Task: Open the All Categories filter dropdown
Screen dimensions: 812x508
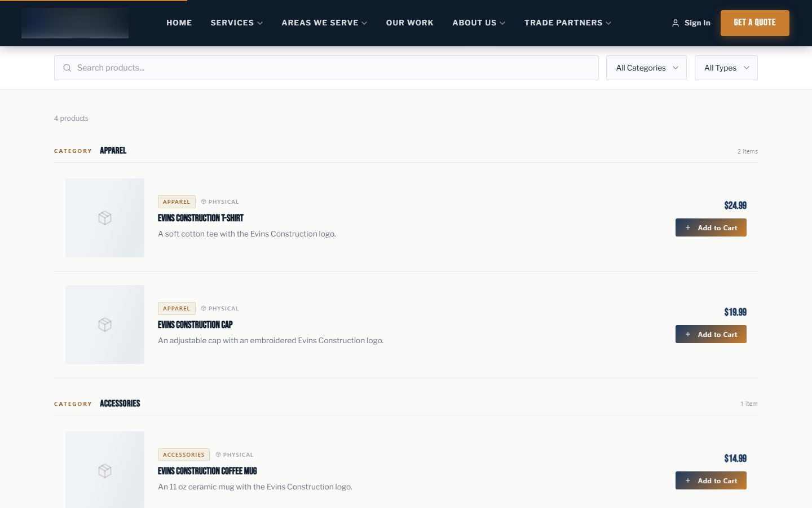Action: point(646,68)
